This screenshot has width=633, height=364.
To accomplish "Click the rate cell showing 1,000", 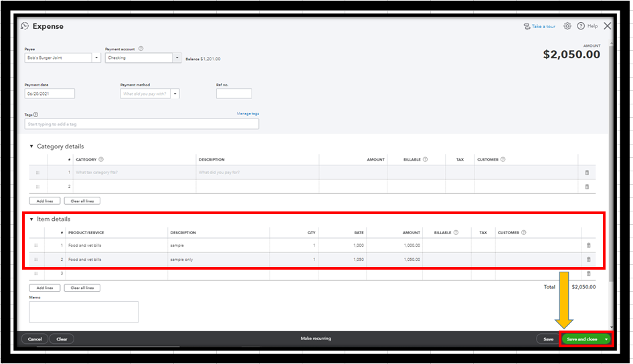I will click(343, 246).
